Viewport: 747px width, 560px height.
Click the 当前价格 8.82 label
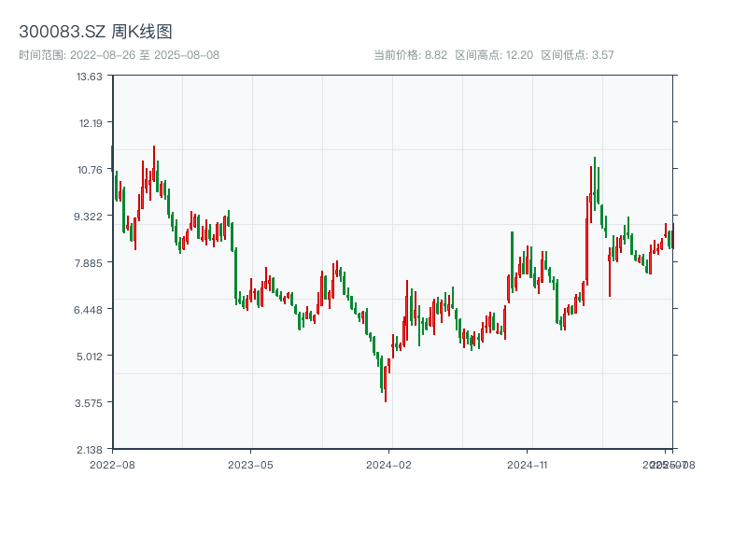point(410,55)
